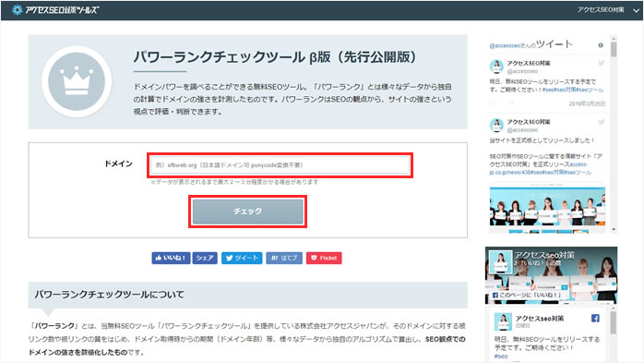This screenshot has height=363, width=644.
Task: Click the チェック button
Action: [247, 212]
